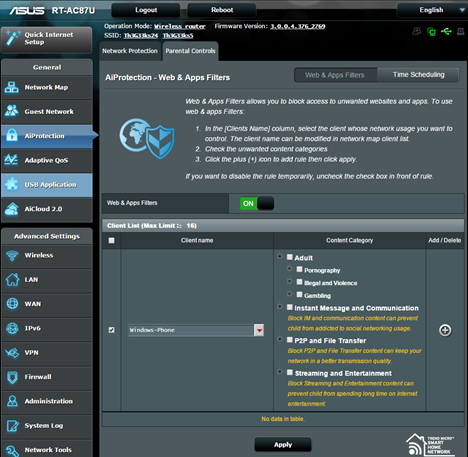Switch to the Network Protection tab

coord(130,51)
